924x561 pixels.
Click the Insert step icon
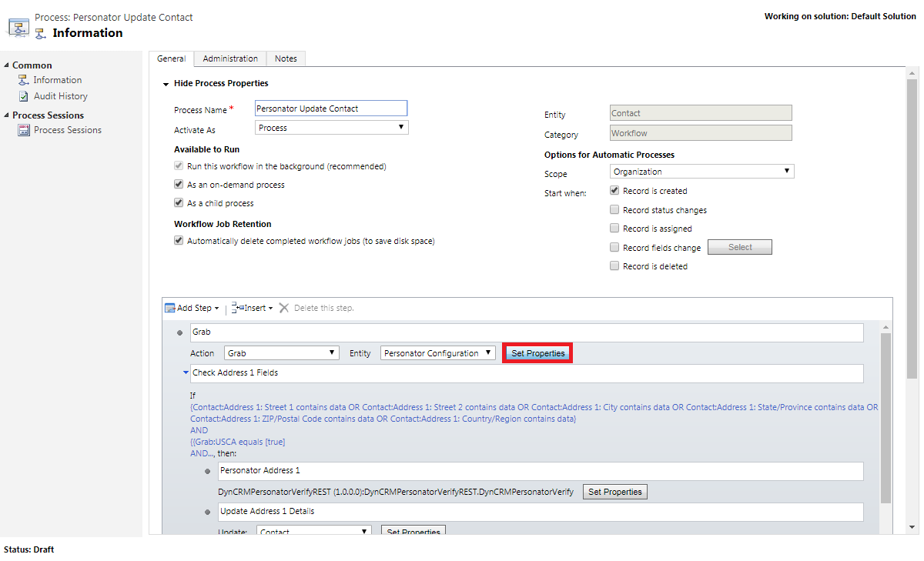[237, 308]
